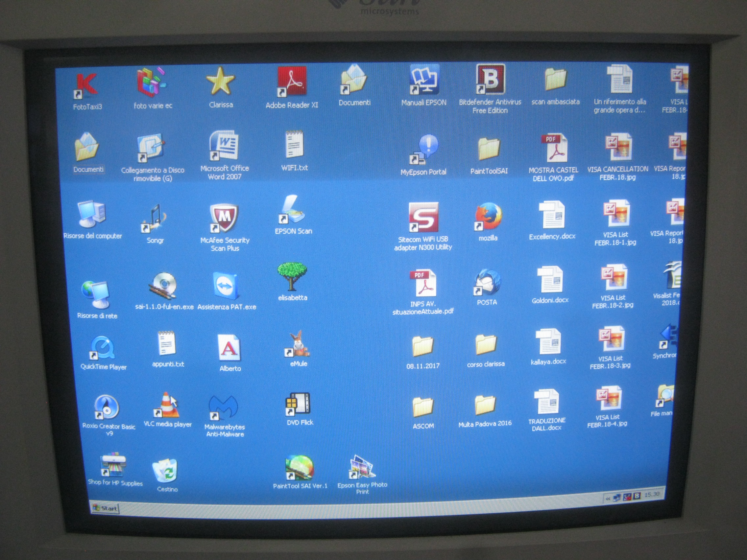Open VISA CANCELLATION FEBR.18.jpg
The width and height of the screenshot is (747, 560).
[x=618, y=147]
